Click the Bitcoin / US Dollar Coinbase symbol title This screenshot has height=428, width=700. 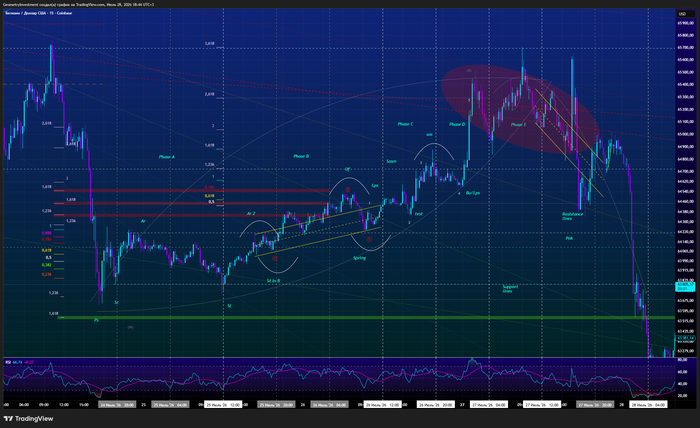tap(38, 13)
